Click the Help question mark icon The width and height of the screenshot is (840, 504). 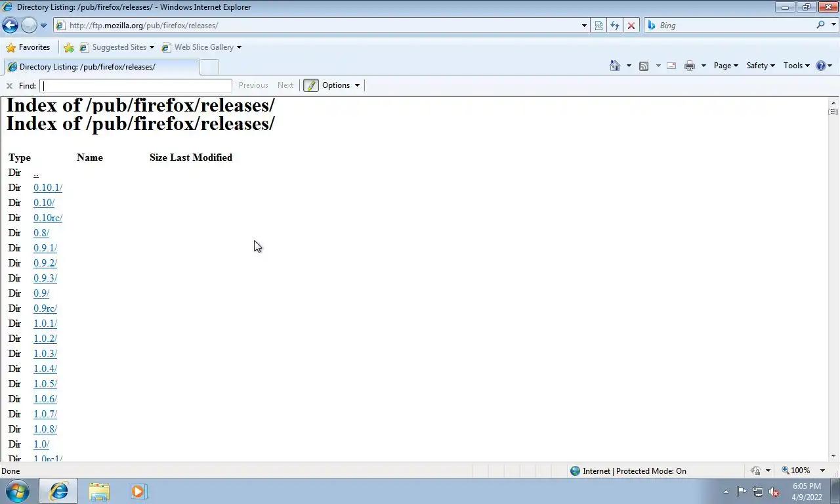click(820, 66)
